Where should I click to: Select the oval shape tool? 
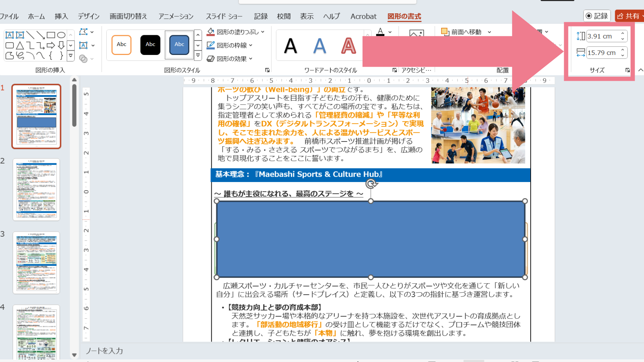point(61,35)
